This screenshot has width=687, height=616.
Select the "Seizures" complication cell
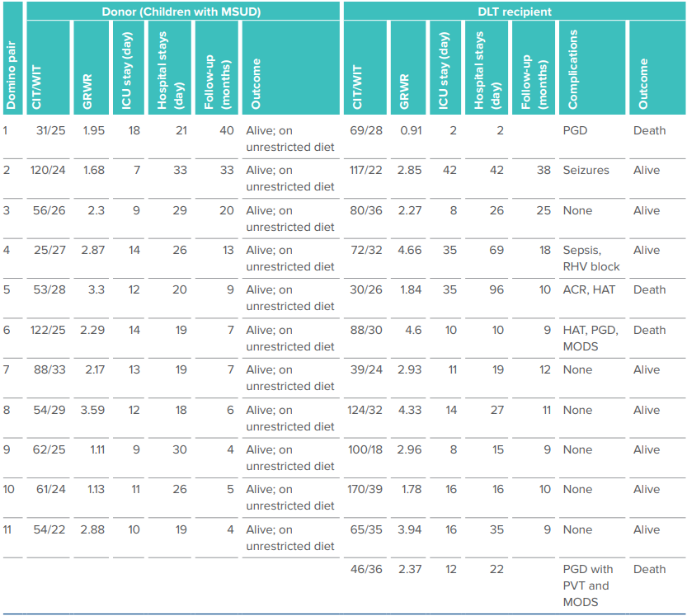point(586,170)
